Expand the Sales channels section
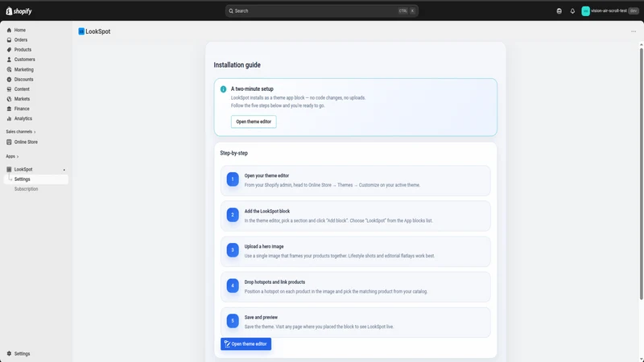This screenshot has width=644, height=362. coord(21,132)
